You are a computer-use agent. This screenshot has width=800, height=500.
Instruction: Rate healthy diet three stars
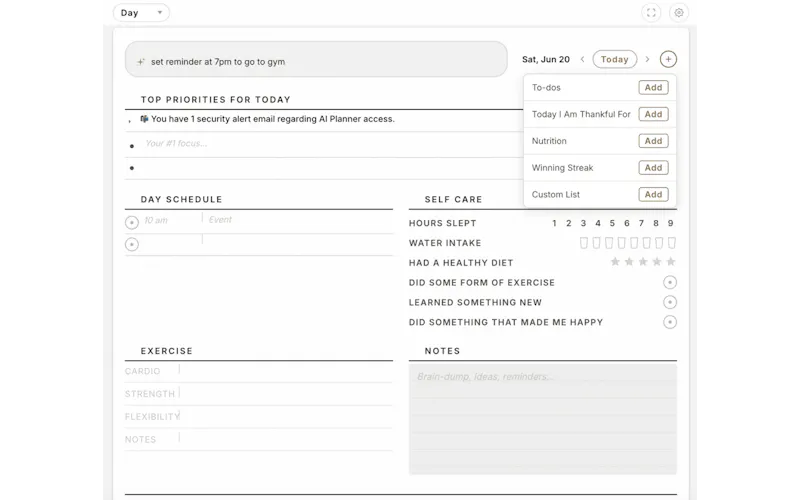click(x=643, y=262)
